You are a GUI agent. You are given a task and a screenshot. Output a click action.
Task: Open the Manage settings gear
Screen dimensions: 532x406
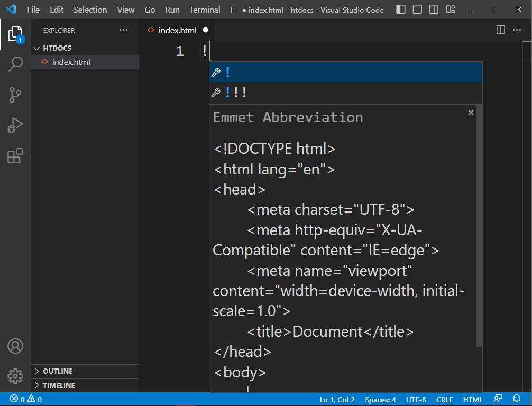pos(15,376)
